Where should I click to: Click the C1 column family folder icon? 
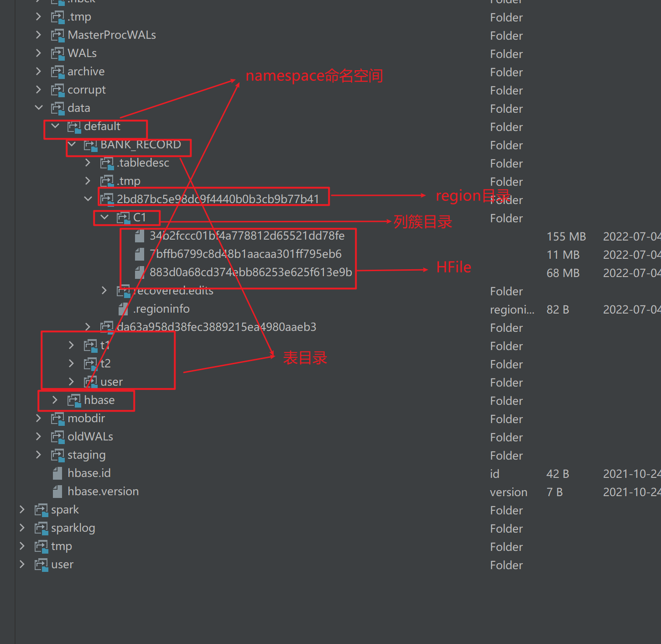tap(123, 218)
